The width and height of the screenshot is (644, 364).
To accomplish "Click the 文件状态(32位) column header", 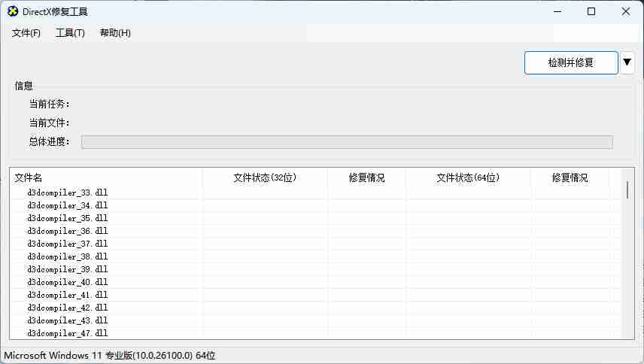I will pyautogui.click(x=265, y=177).
